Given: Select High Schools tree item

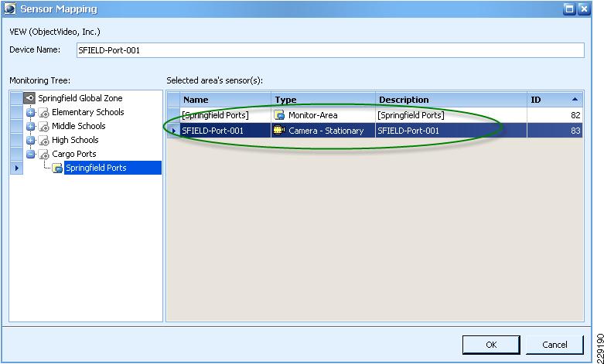Looking at the screenshot, I should point(75,140).
